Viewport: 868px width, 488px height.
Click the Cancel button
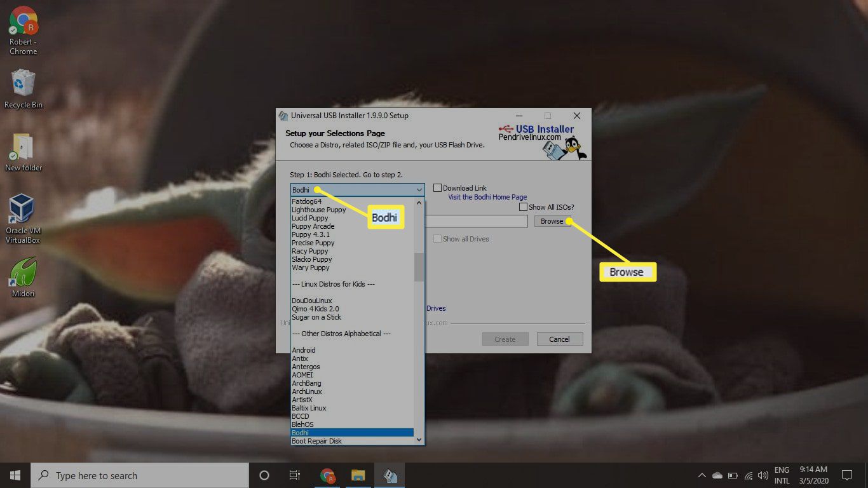pos(560,339)
